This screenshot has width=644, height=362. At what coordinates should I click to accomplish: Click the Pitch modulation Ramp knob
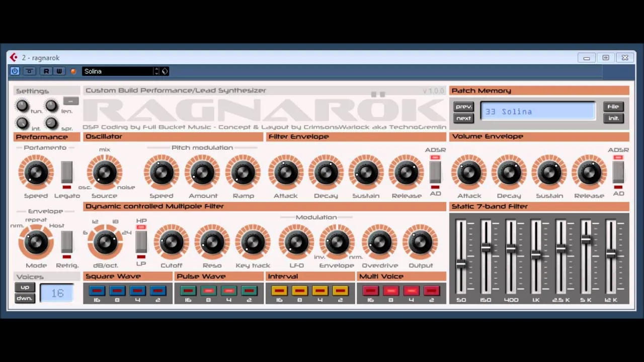243,172
